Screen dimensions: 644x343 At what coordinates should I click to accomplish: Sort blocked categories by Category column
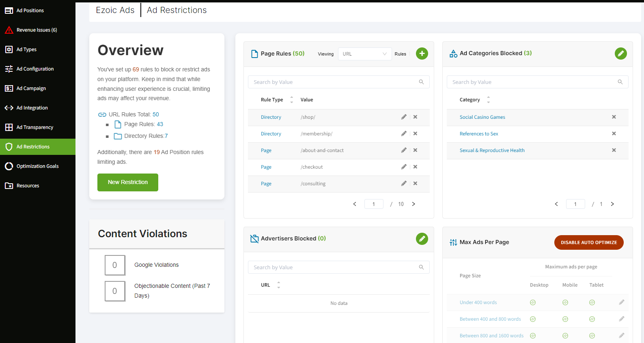pyautogui.click(x=488, y=100)
